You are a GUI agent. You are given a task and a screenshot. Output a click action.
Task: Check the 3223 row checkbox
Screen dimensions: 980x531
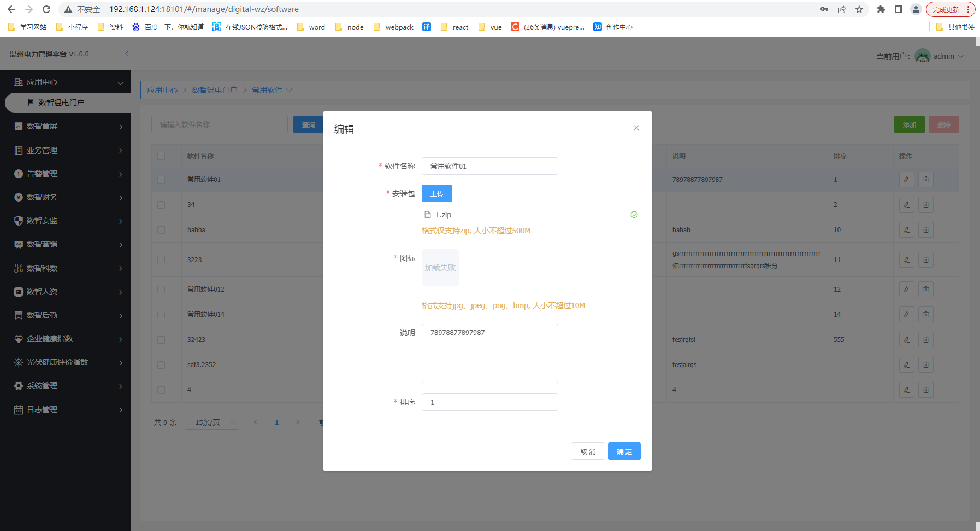[x=161, y=260]
